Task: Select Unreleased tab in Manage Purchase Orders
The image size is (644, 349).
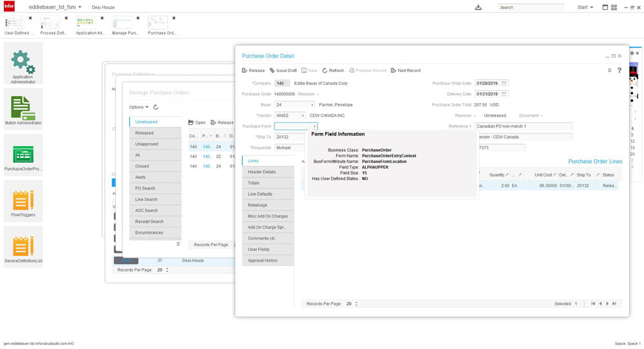Action: pyautogui.click(x=155, y=122)
